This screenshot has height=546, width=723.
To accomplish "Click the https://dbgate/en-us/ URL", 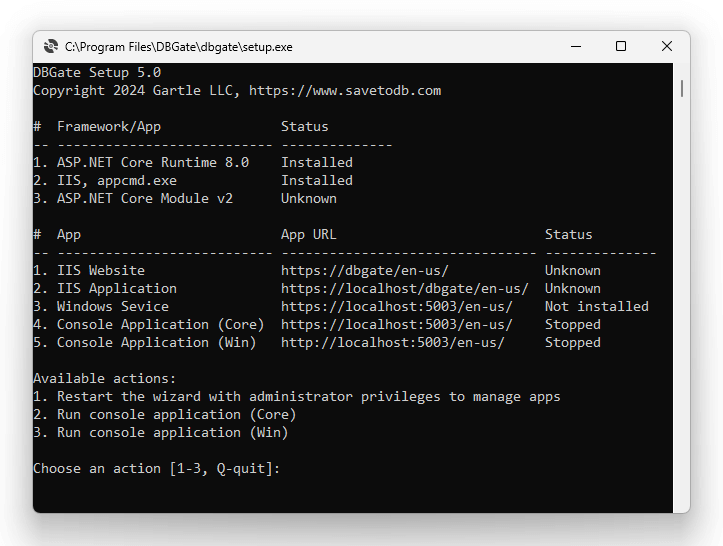I will coord(365,271).
